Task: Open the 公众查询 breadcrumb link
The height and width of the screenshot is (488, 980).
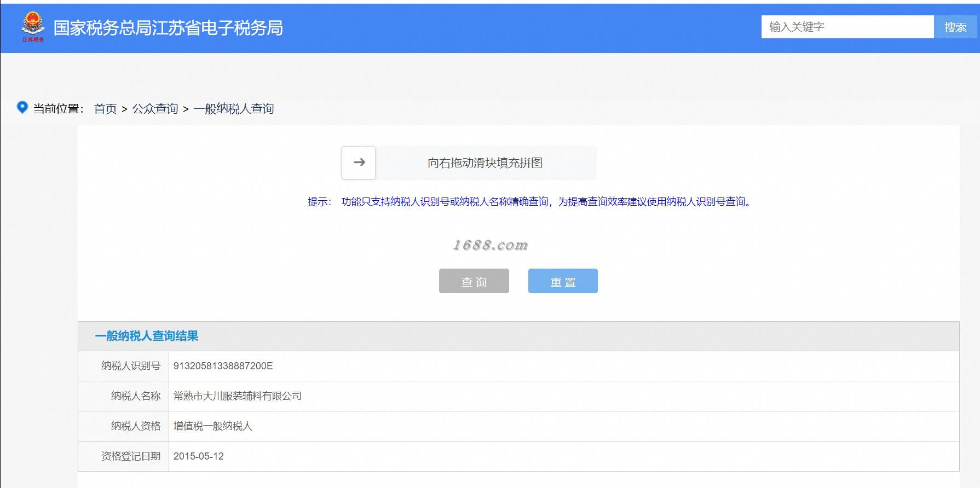Action: 155,109
